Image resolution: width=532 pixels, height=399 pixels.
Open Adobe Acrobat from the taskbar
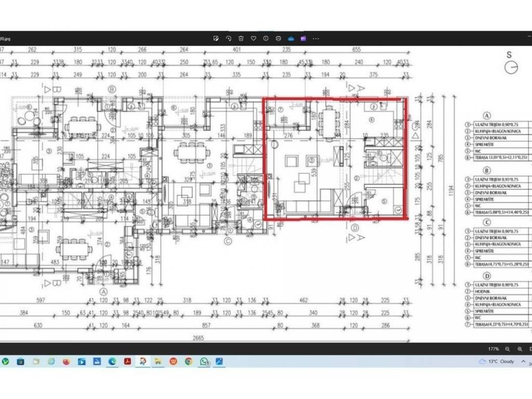coord(128,362)
